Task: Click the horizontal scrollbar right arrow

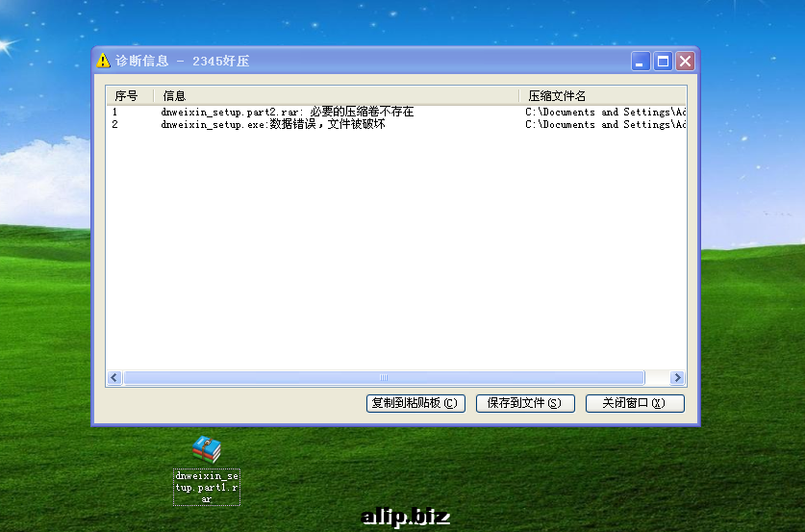Action: click(x=677, y=377)
